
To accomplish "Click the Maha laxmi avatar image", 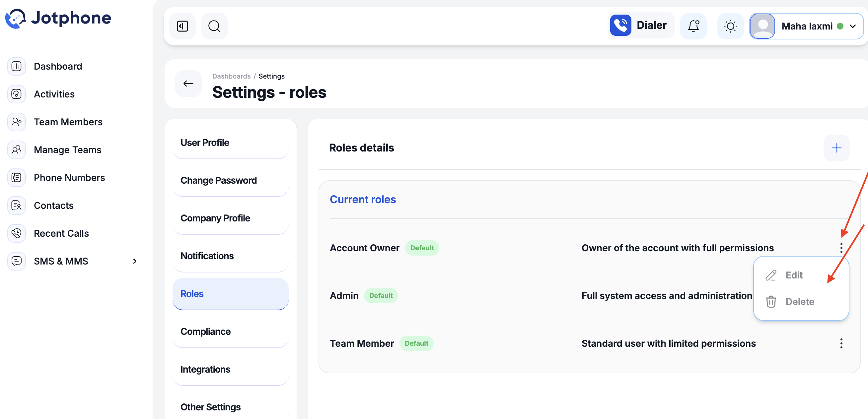I will 762,26.
